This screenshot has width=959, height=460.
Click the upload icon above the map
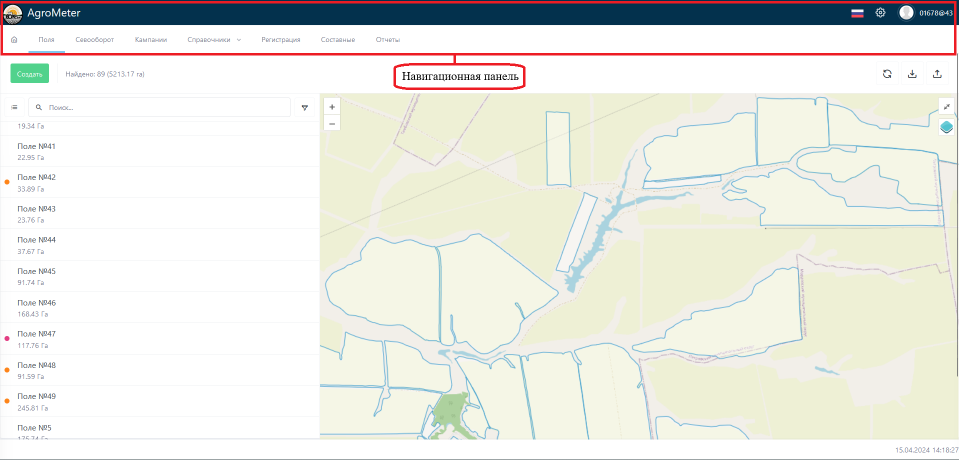tap(937, 74)
